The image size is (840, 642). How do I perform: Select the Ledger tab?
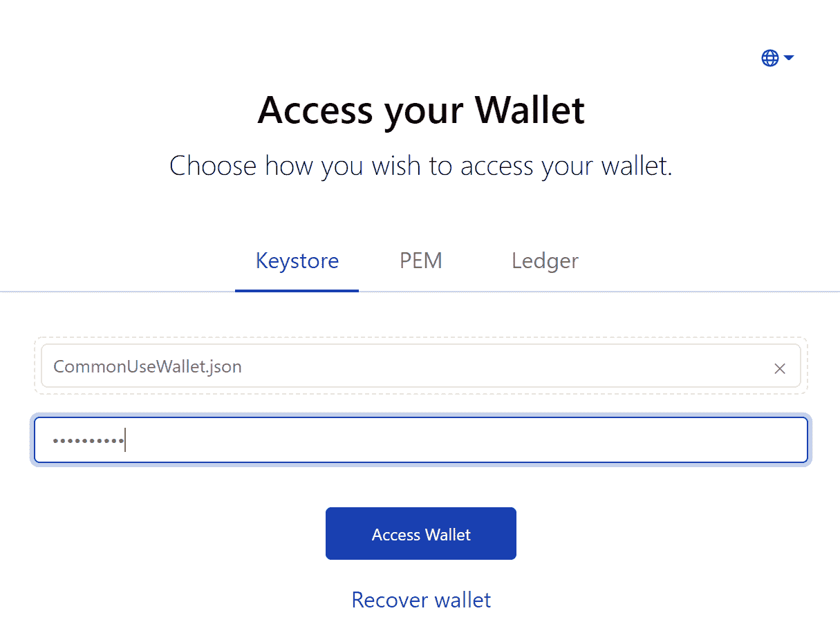point(545,261)
